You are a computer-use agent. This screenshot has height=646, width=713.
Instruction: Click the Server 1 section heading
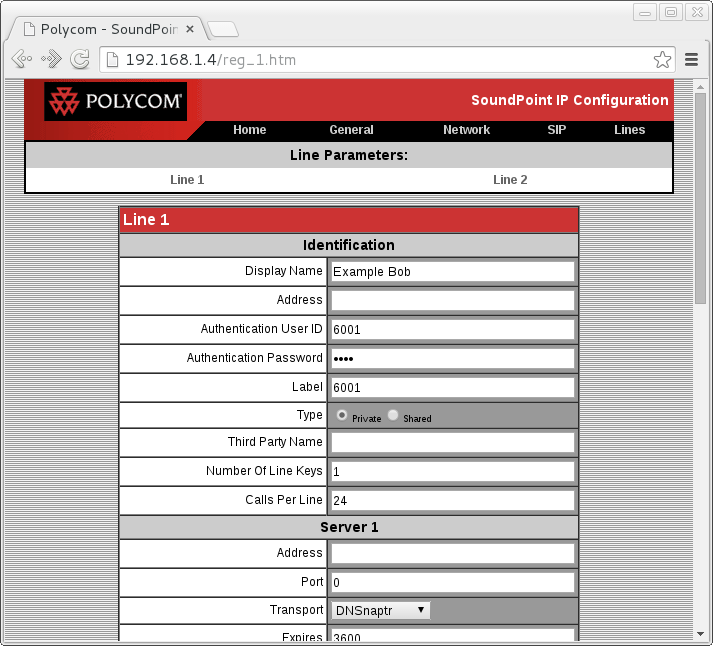(x=349, y=527)
